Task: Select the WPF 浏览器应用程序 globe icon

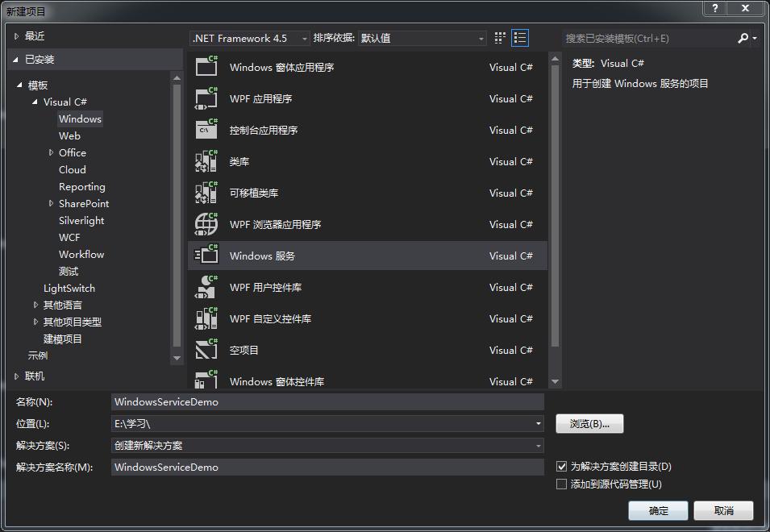Action: point(206,224)
